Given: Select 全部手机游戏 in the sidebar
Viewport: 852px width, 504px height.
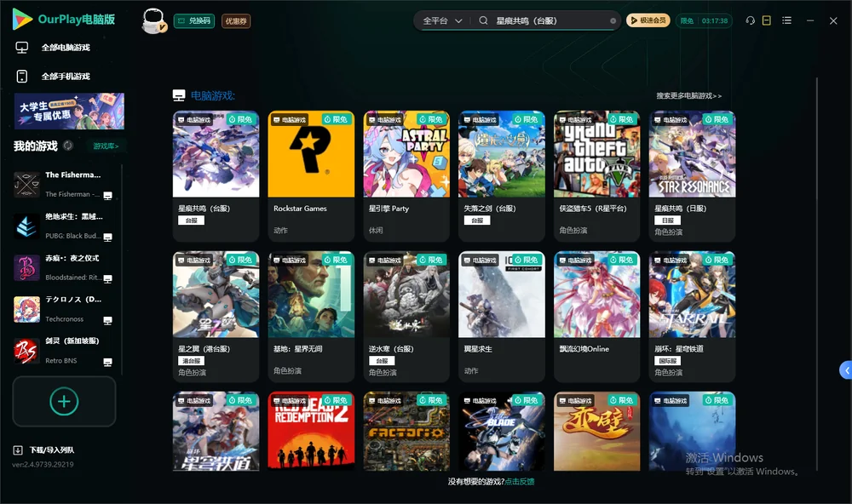Looking at the screenshot, I should (x=66, y=77).
